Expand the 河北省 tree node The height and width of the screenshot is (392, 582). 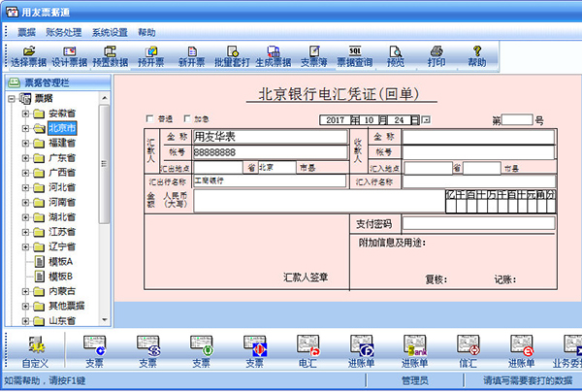(25, 187)
